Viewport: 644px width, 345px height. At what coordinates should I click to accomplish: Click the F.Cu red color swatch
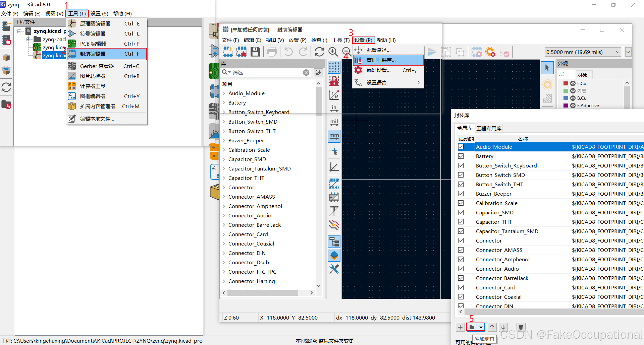[566, 83]
